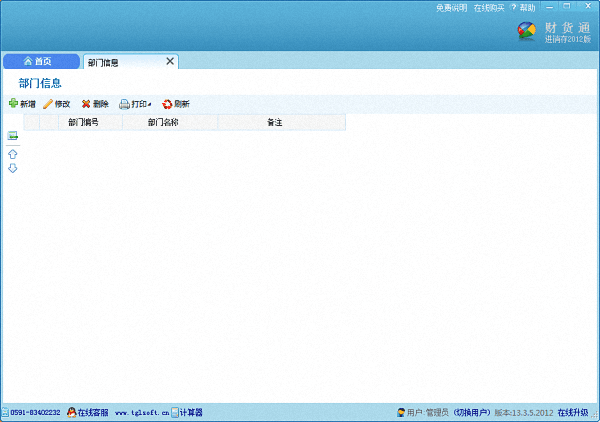Open 在线客服 online support
The image size is (600, 422).
click(89, 412)
